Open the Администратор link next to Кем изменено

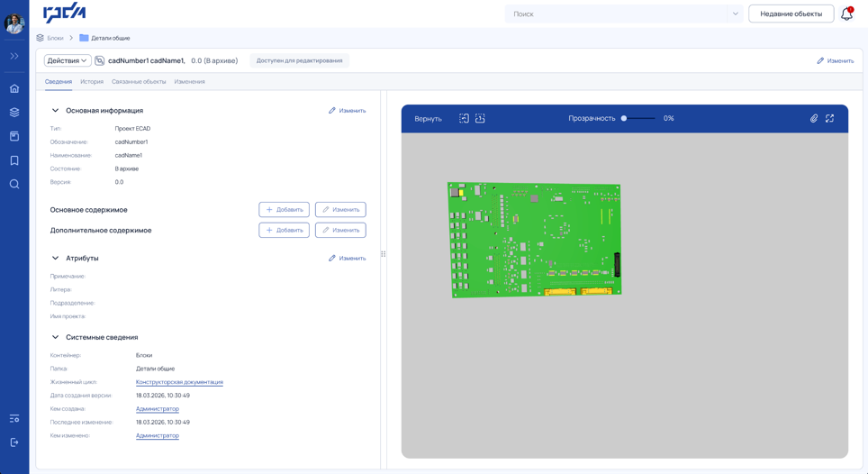click(158, 436)
